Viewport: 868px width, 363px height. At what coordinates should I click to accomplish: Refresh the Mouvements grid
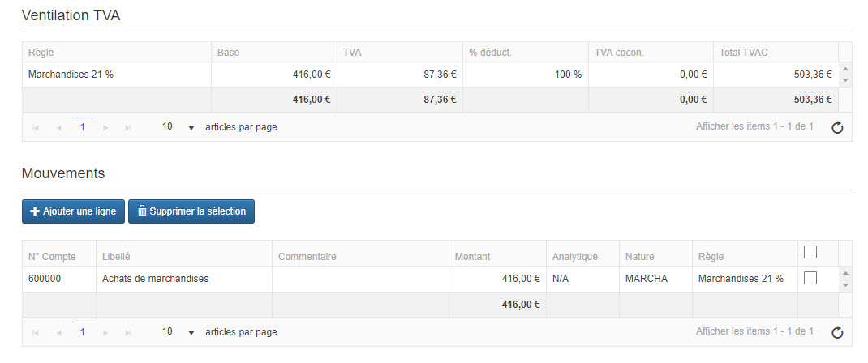click(838, 332)
